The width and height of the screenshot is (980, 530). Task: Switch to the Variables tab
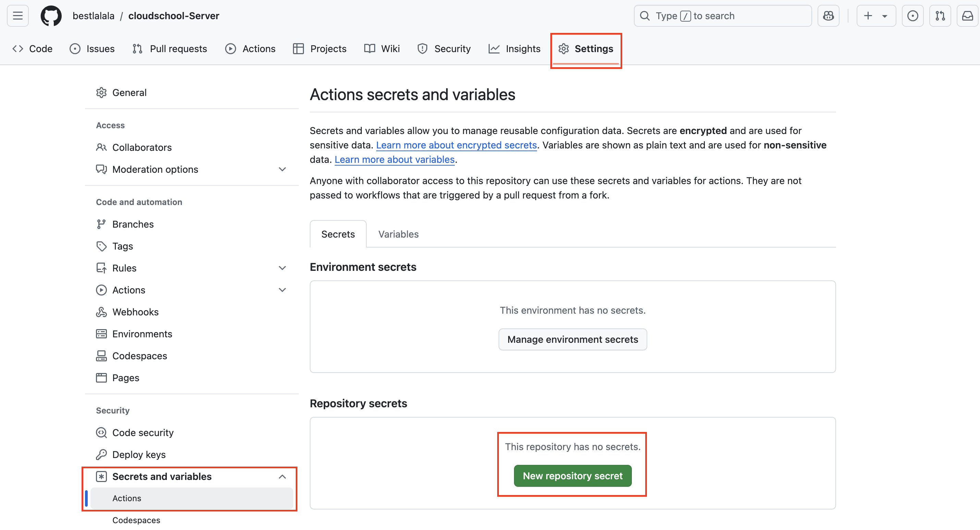click(398, 234)
